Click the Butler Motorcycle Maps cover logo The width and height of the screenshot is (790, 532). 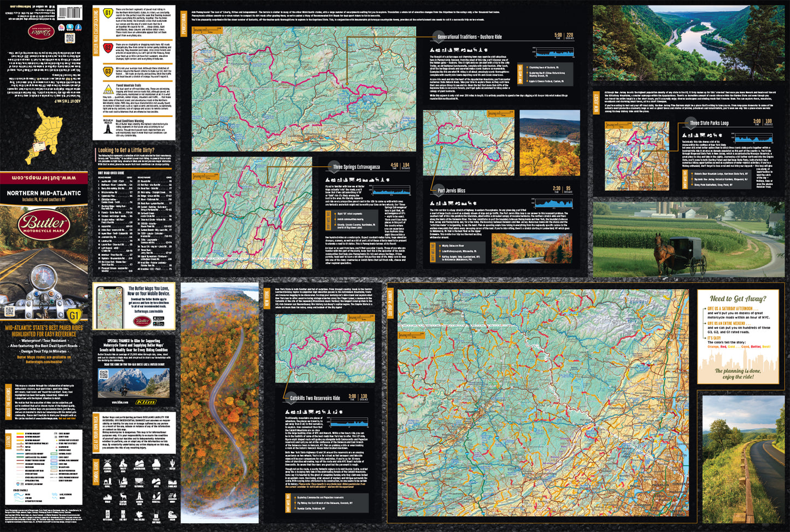click(x=43, y=224)
